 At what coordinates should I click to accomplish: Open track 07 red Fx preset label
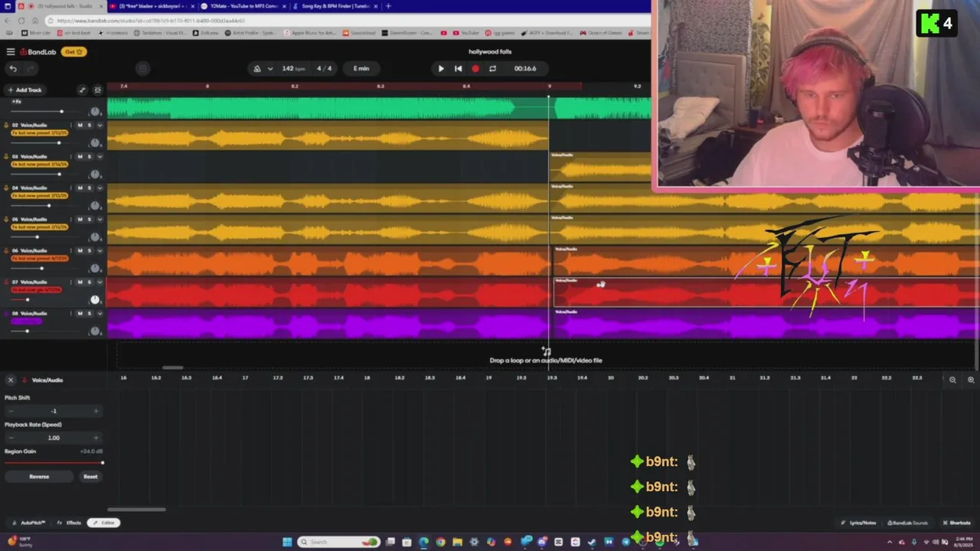point(37,290)
